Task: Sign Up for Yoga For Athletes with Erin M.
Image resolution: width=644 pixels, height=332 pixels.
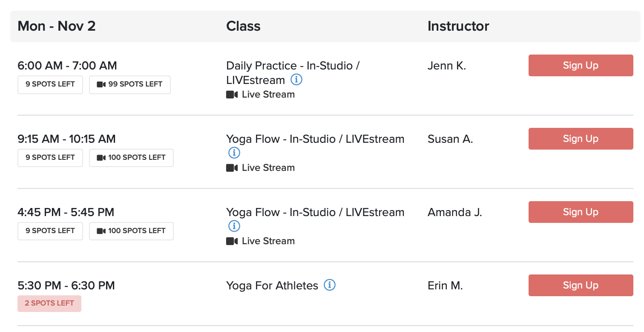Action: (x=580, y=285)
